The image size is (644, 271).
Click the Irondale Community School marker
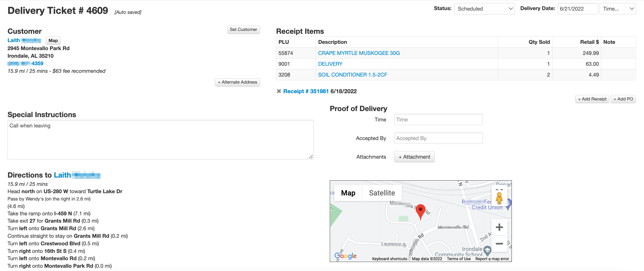[487, 250]
